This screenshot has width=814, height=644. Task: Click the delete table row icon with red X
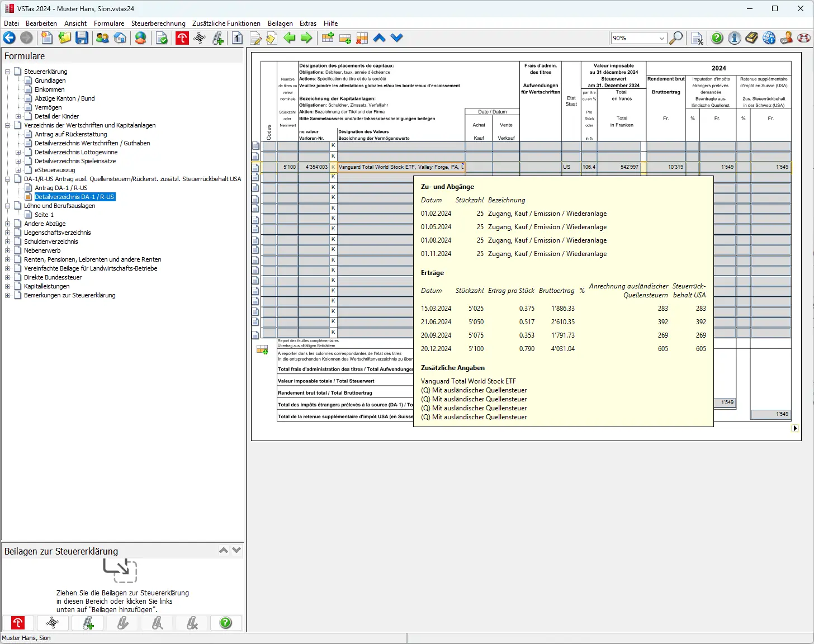tap(362, 38)
